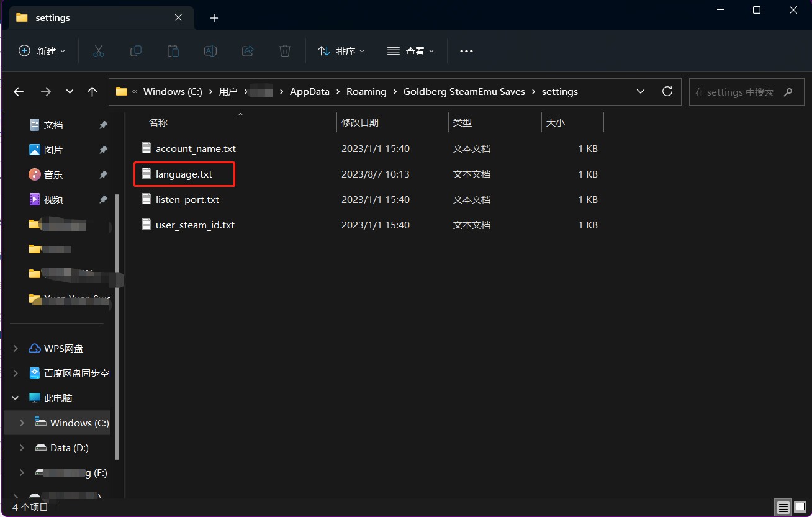This screenshot has width=812, height=517.
Task: Switch to details view layout icon
Action: [x=783, y=508]
